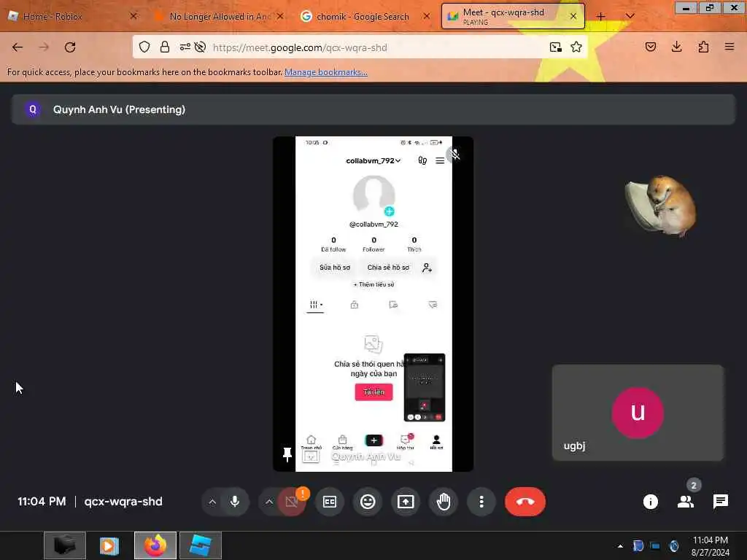The height and width of the screenshot is (560, 747).
Task: Open a new browser tab
Action: (x=601, y=16)
